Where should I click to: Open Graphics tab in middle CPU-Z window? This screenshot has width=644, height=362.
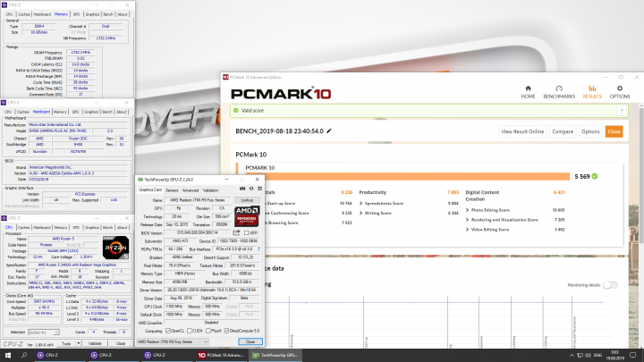[x=91, y=112]
